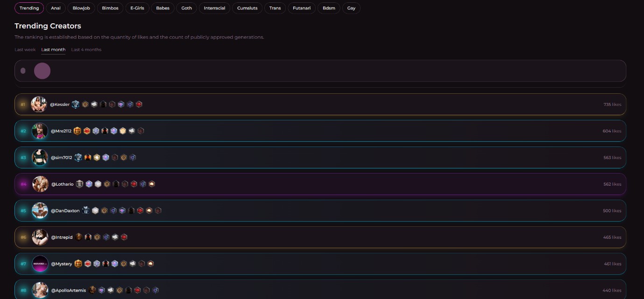Open the Bdsm category tab

329,8
